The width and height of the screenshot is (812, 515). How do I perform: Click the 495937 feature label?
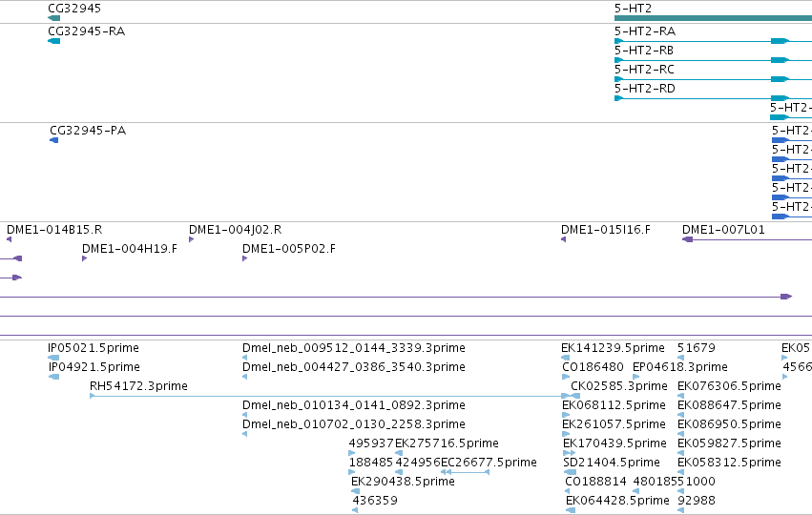(371, 443)
